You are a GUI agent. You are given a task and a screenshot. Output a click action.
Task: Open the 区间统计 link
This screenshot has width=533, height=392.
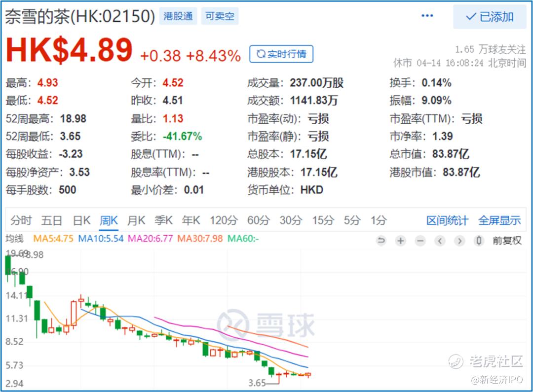[447, 220]
